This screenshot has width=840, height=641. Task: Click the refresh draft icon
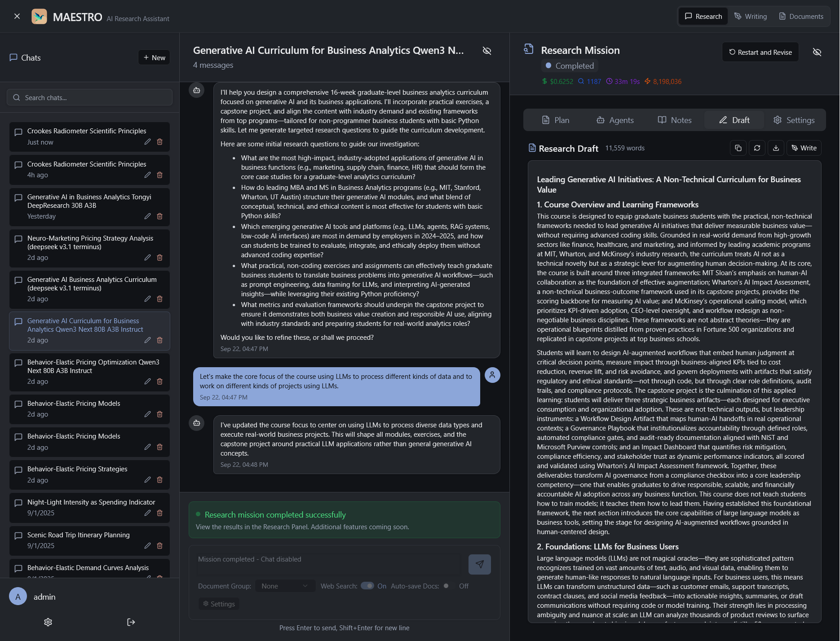click(x=757, y=148)
